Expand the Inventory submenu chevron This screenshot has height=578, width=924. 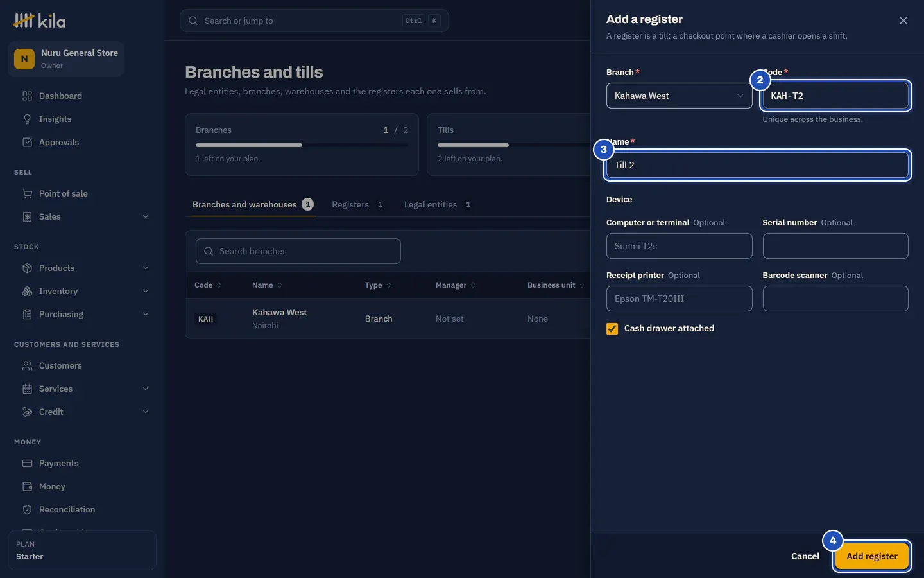click(146, 292)
